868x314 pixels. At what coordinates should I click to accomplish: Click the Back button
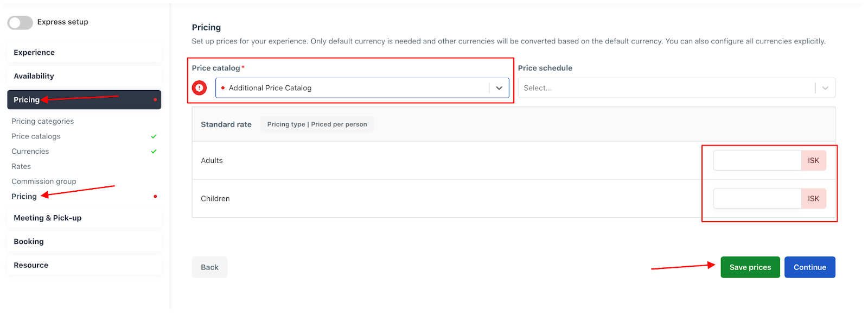tap(209, 267)
